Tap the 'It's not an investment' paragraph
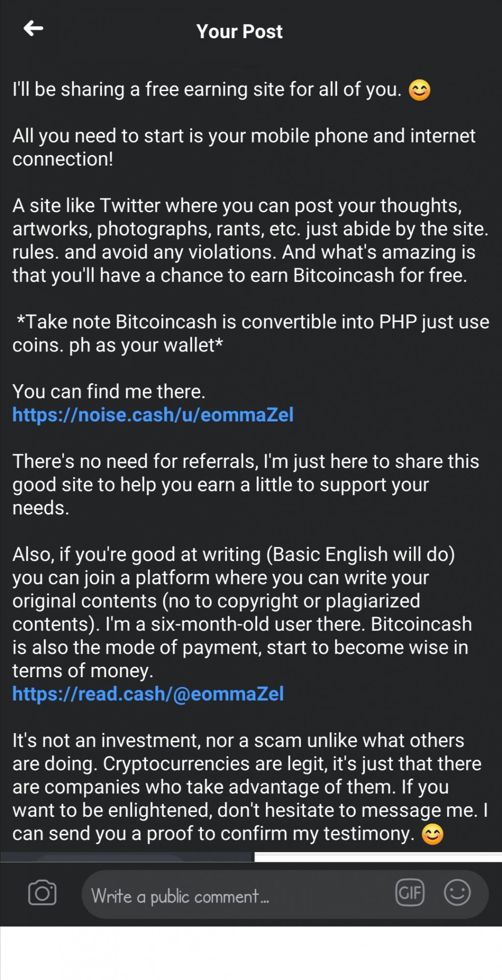This screenshot has width=502, height=980. pyautogui.click(x=250, y=787)
